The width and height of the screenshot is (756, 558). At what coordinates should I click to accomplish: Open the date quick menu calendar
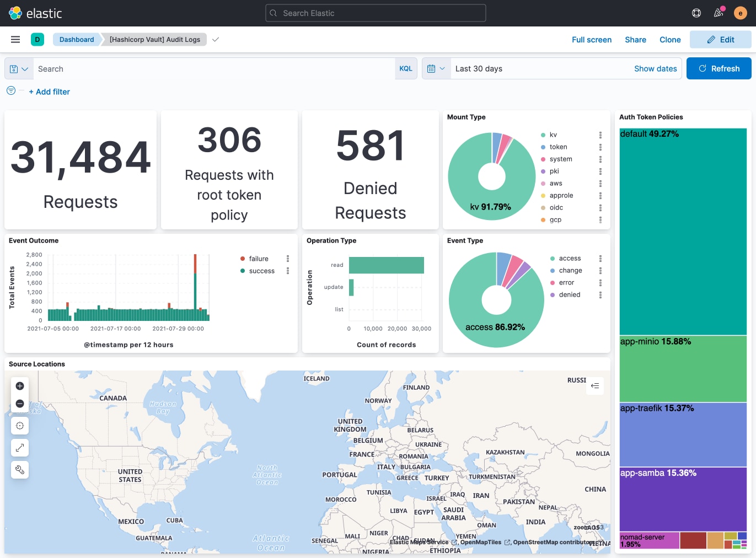[436, 69]
